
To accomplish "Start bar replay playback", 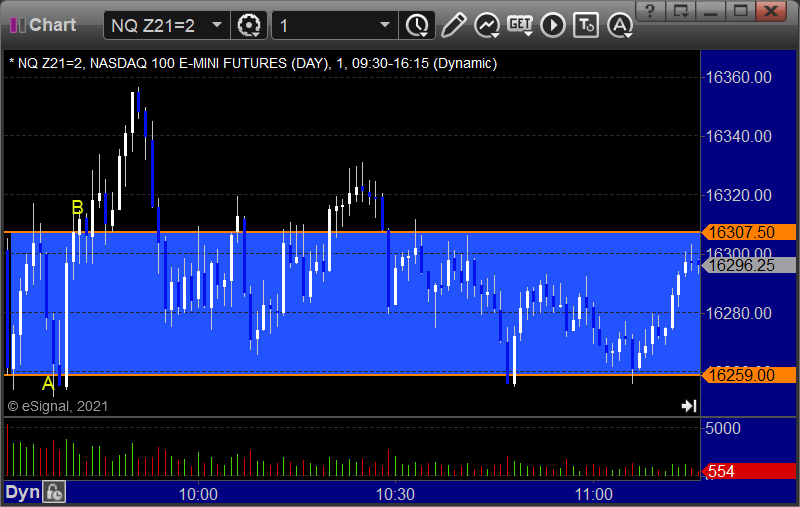I will point(553,25).
